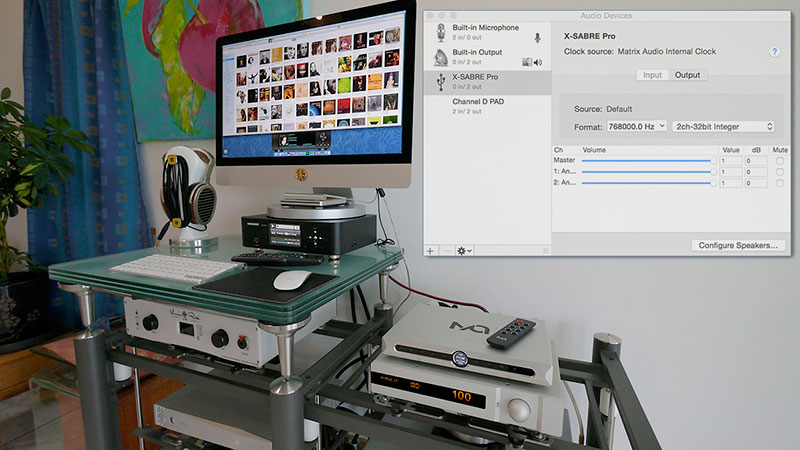The width and height of the screenshot is (800, 450).
Task: Toggle mute checkbox for channel 2: An...
Action: (x=780, y=183)
